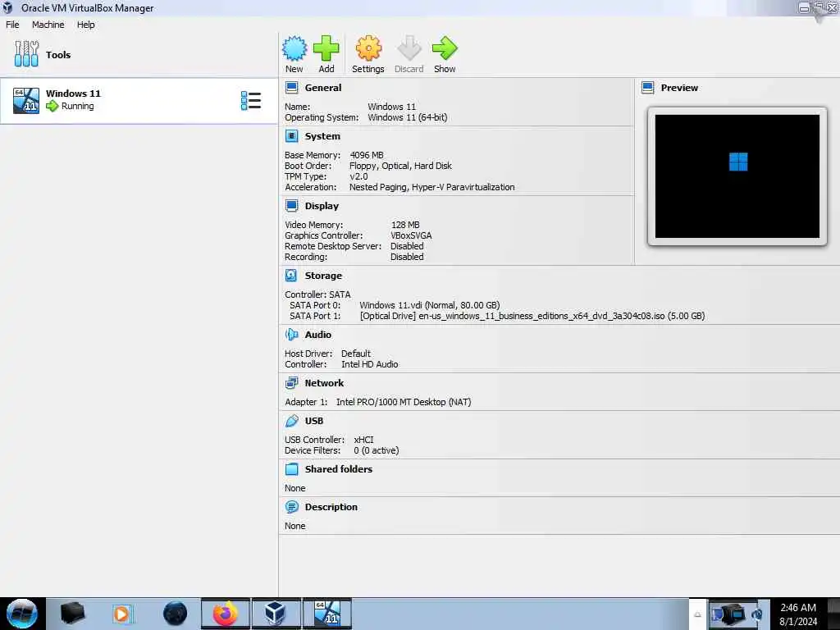840x630 pixels.
Task: Open the Help menu
Action: coord(85,25)
